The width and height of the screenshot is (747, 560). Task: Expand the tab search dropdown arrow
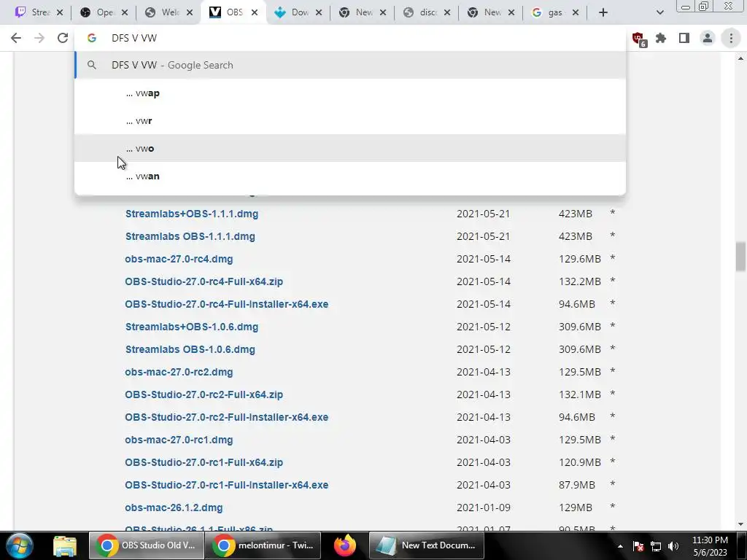coord(659,12)
